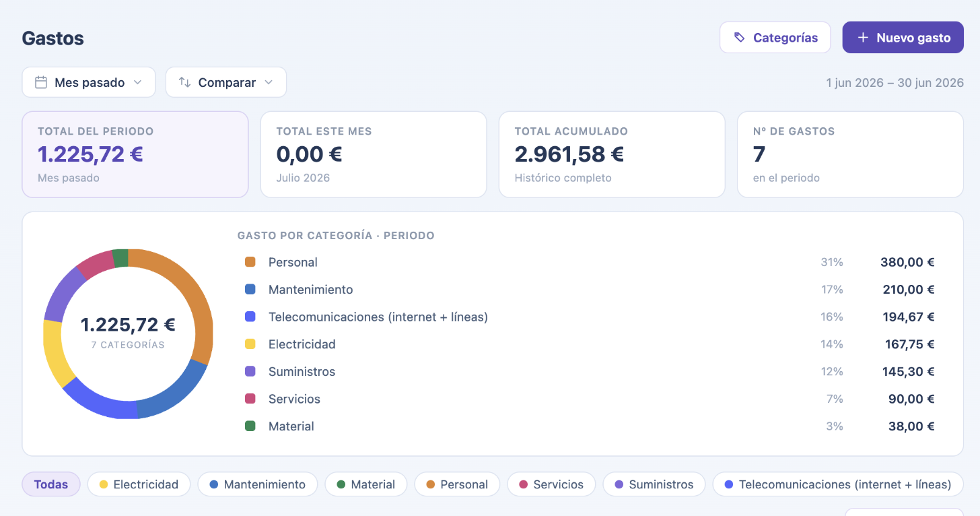The height and width of the screenshot is (516, 980).
Task: Filter expenses by Material chip
Action: tap(366, 484)
